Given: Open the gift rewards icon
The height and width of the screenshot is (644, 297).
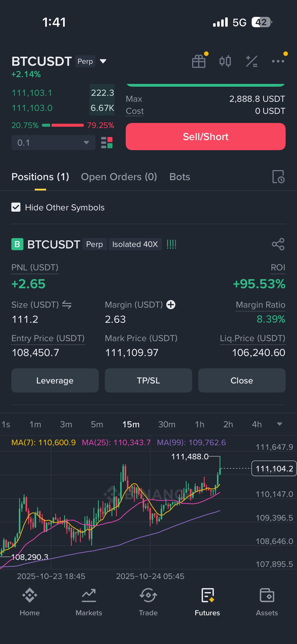Looking at the screenshot, I should (x=199, y=61).
